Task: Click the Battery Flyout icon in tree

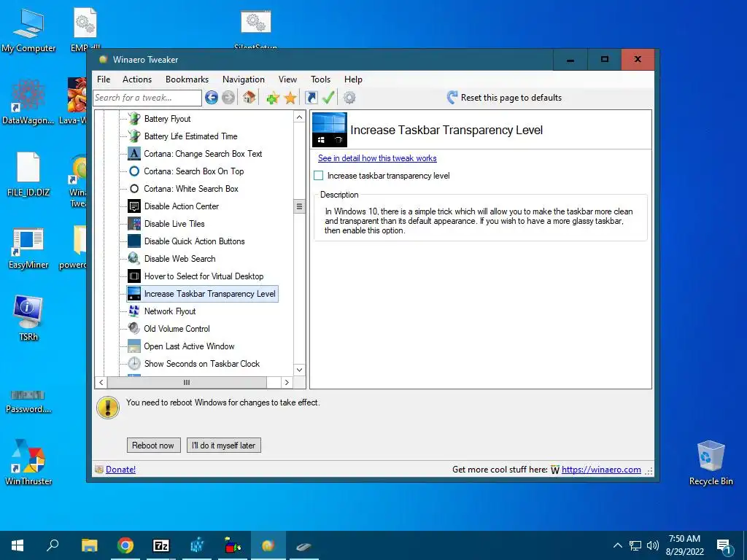Action: point(134,119)
